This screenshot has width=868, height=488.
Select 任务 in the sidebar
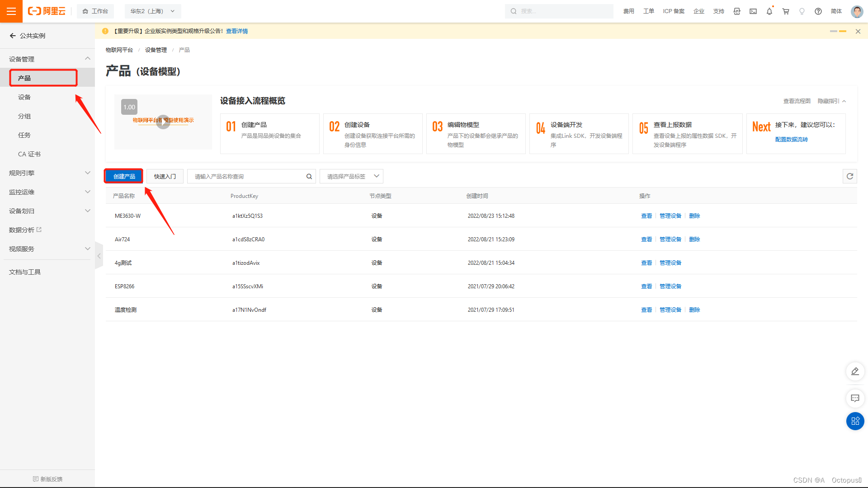pyautogui.click(x=24, y=135)
